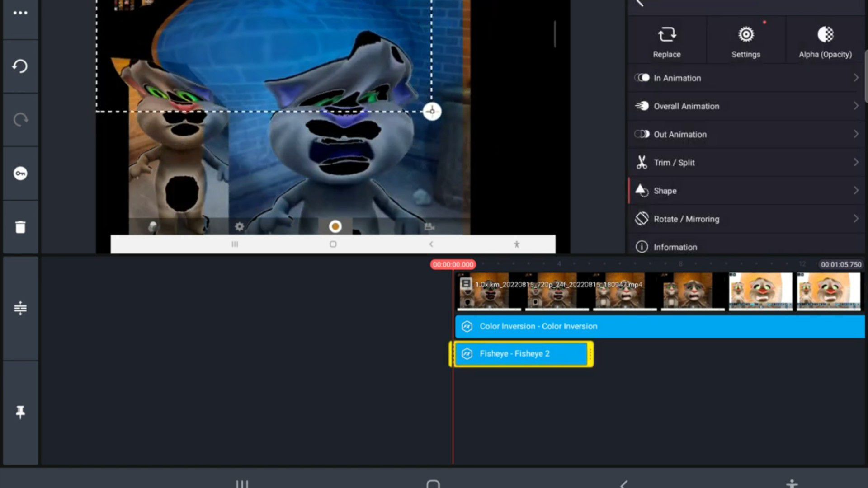868x488 pixels.
Task: Tap the Android accessibility button
Action: 792,483
